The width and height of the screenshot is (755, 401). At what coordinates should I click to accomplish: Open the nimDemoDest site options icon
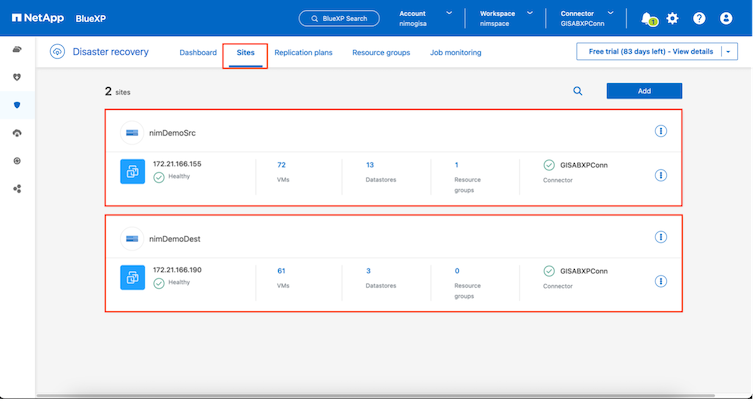point(661,237)
